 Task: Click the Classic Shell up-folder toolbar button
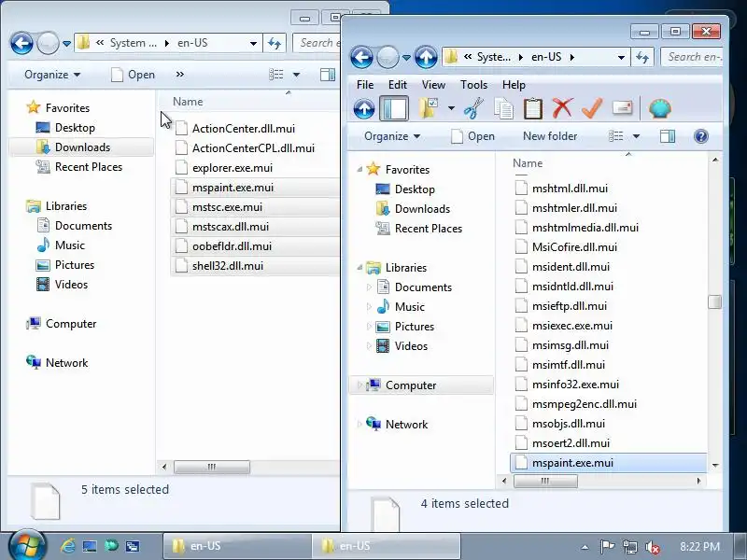point(364,108)
